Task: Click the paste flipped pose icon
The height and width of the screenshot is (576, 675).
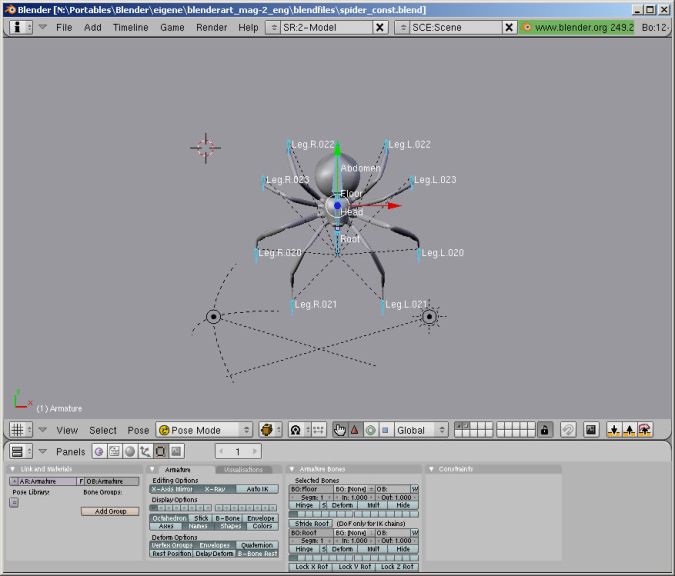Action: [645, 430]
